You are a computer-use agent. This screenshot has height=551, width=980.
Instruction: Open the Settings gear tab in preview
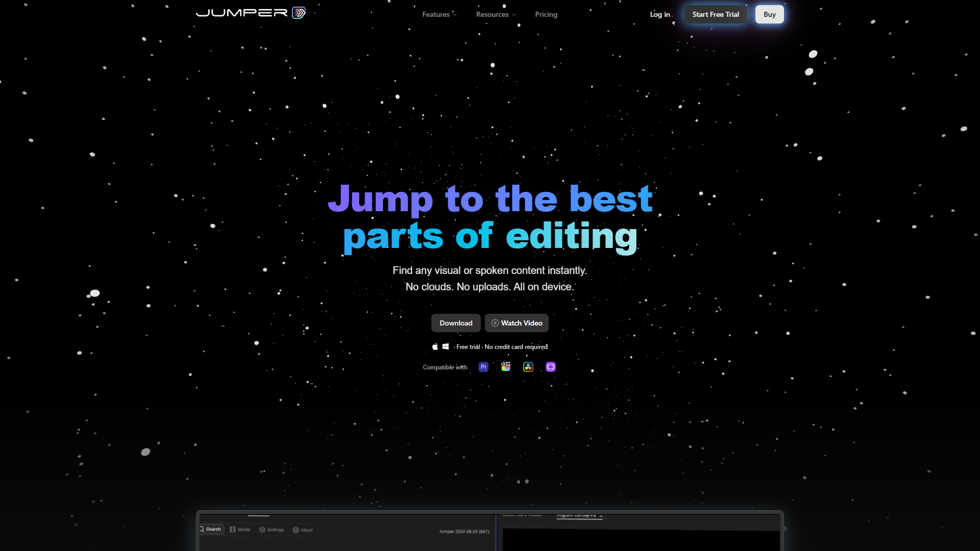point(272,530)
